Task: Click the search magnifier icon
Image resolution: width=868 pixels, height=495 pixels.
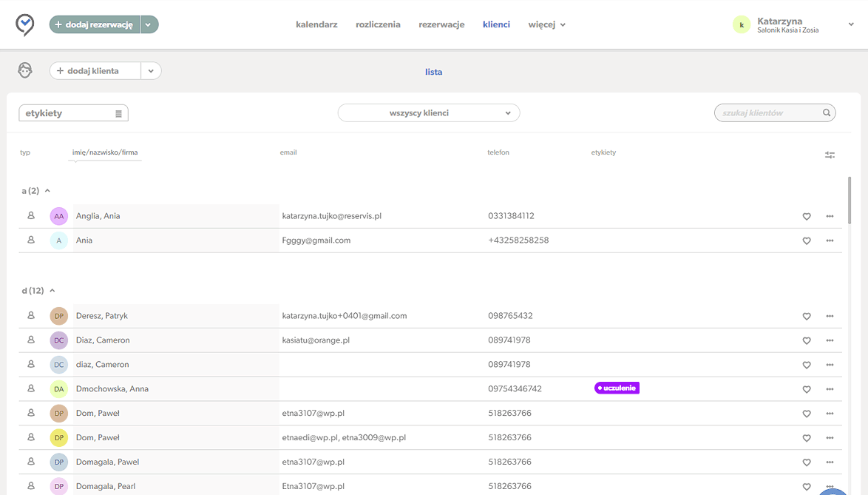Action: (x=827, y=113)
